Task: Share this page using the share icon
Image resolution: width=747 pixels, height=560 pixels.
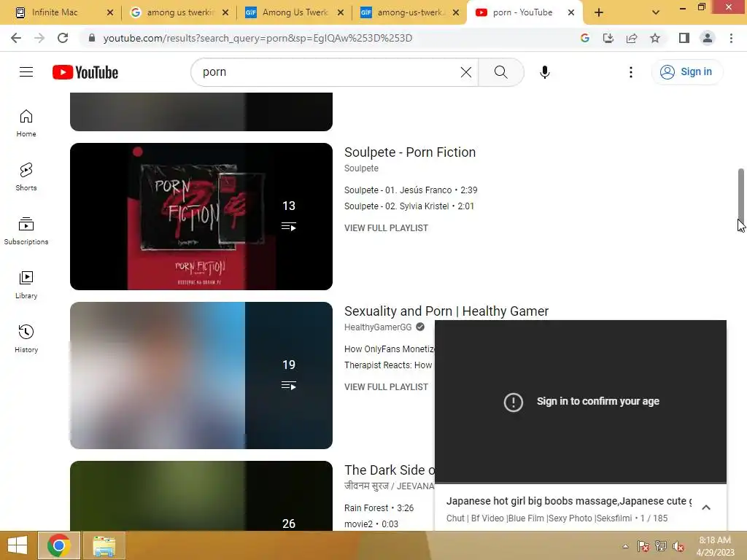Action: [632, 38]
